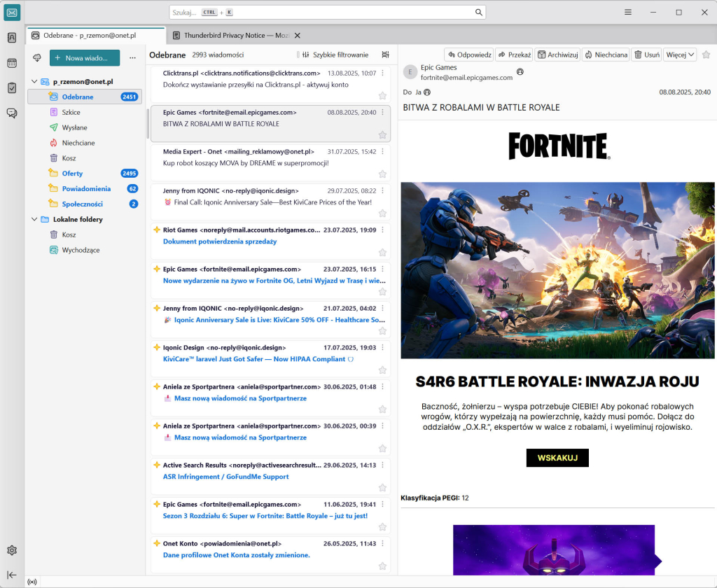
Task: Open the Więcej dropdown menu
Action: point(680,55)
